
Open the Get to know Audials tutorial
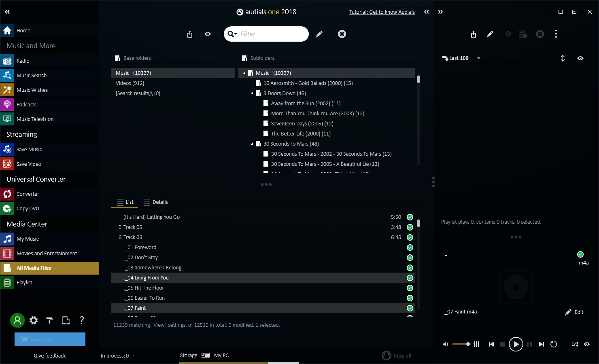382,12
